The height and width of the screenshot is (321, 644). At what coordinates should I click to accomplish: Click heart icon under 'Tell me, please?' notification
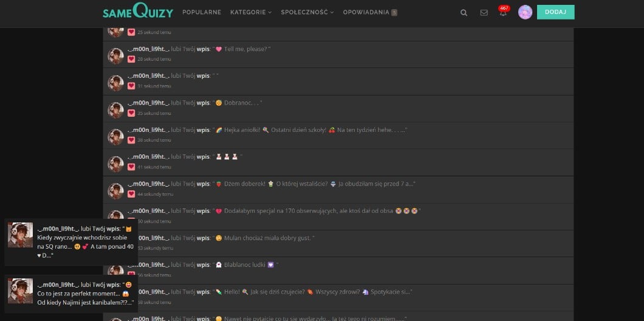[x=131, y=59]
